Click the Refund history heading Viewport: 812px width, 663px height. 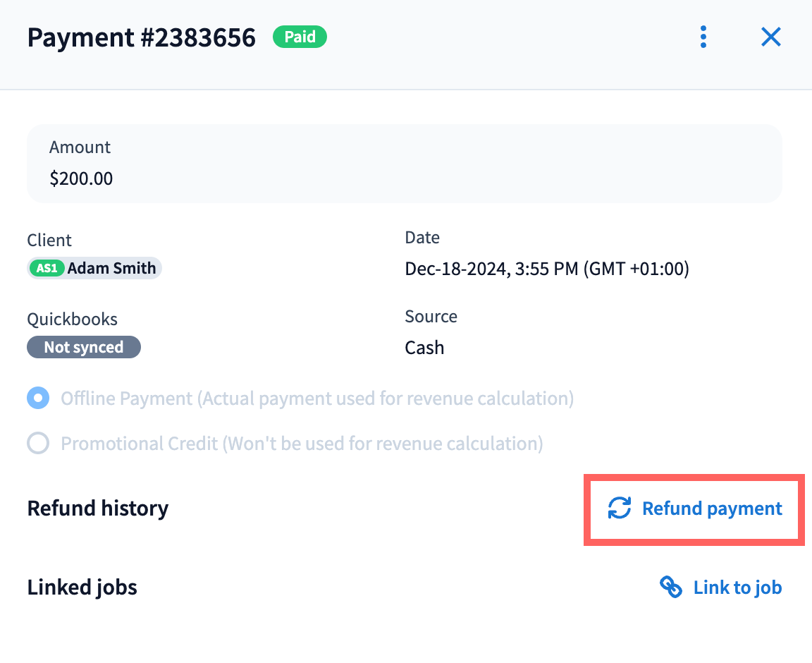click(98, 509)
